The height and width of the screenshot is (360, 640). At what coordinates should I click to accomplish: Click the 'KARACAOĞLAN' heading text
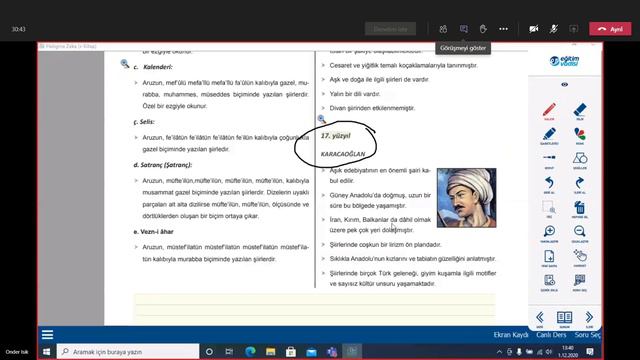click(343, 154)
